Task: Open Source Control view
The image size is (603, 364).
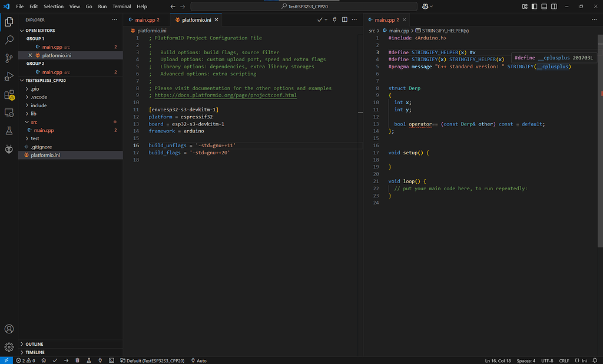Action: [x=9, y=58]
